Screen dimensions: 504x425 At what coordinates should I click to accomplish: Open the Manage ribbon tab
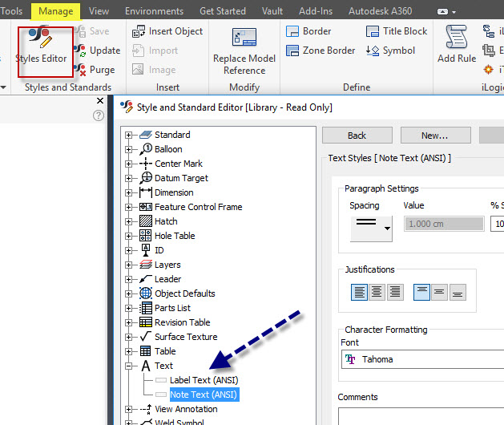pyautogui.click(x=55, y=11)
